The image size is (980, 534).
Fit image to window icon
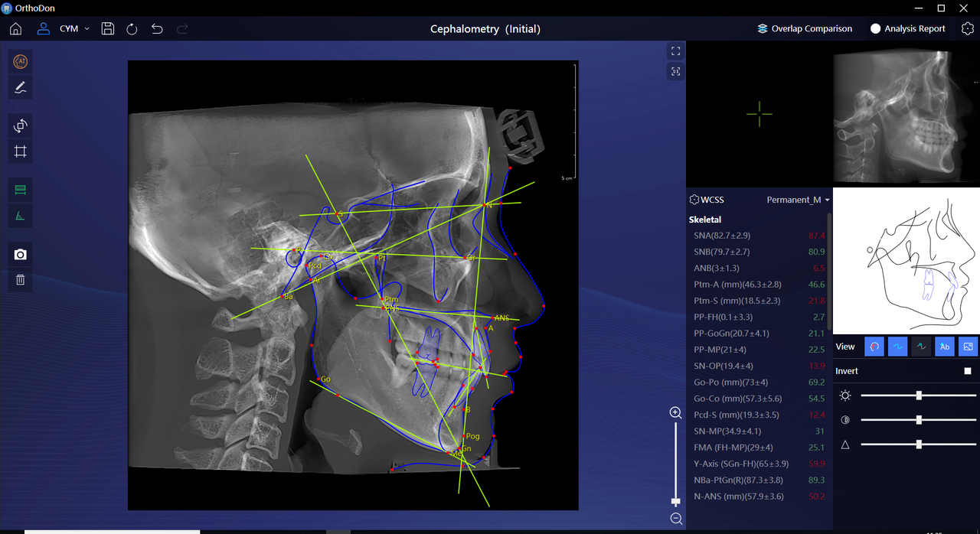coord(675,71)
